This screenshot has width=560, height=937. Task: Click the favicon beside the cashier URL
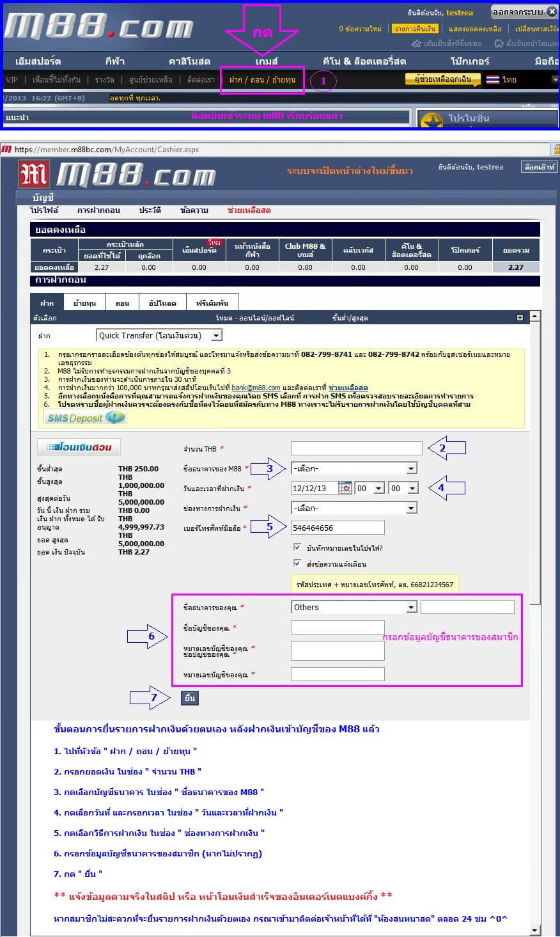pos(6,149)
